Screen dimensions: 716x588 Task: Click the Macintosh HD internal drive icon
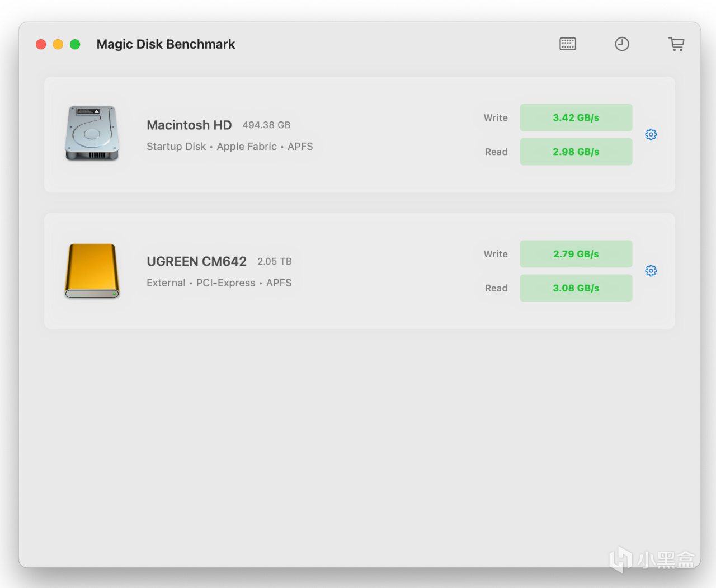(92, 133)
